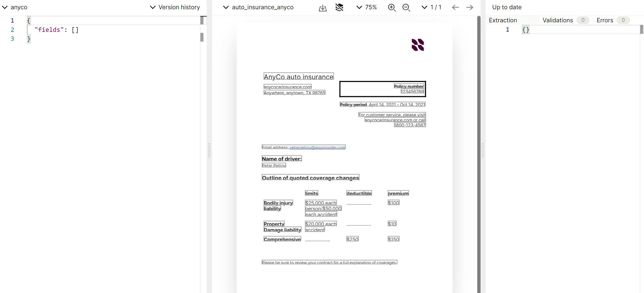The image size is (644, 293).
Task: Switch to the Extraction tab
Action: (503, 20)
